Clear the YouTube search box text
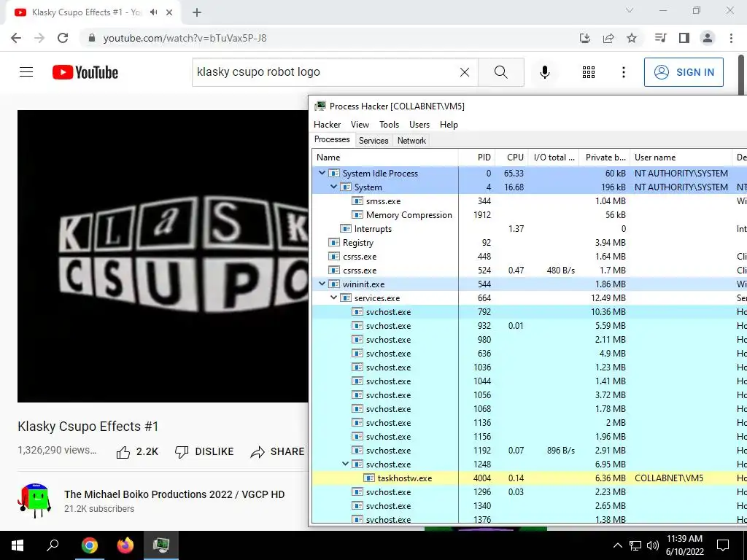Image resolution: width=747 pixels, height=560 pixels. point(465,72)
